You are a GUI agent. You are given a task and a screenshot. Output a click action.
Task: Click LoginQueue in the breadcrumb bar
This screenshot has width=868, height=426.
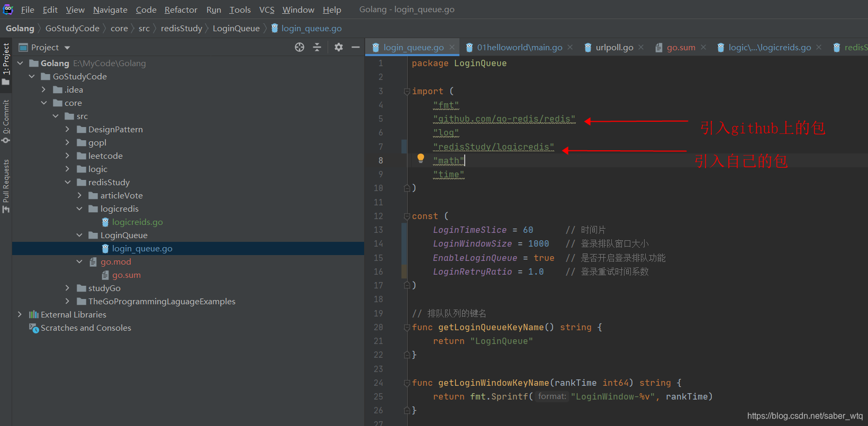[236, 28]
